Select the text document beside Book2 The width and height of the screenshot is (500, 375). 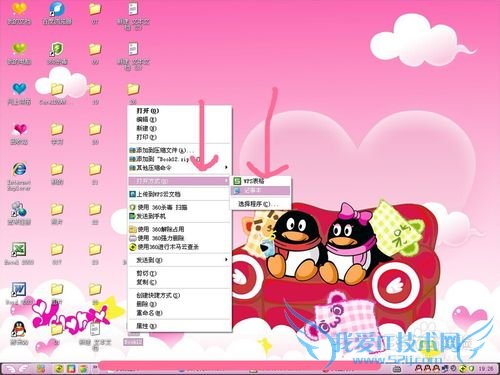coord(95,329)
